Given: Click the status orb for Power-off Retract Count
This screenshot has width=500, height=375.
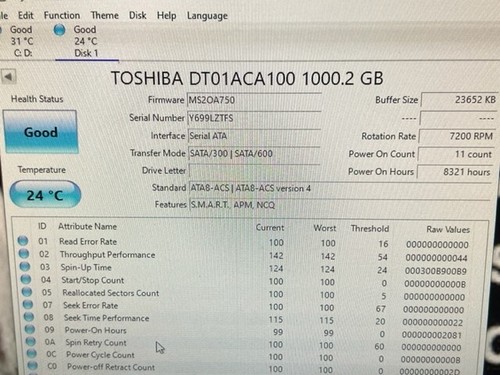Looking at the screenshot, I should [x=33, y=365].
